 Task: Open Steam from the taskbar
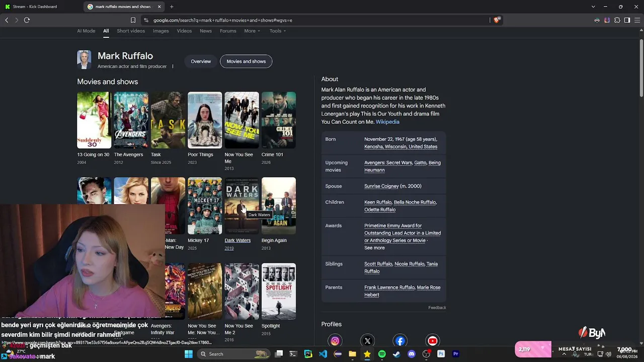point(396,354)
